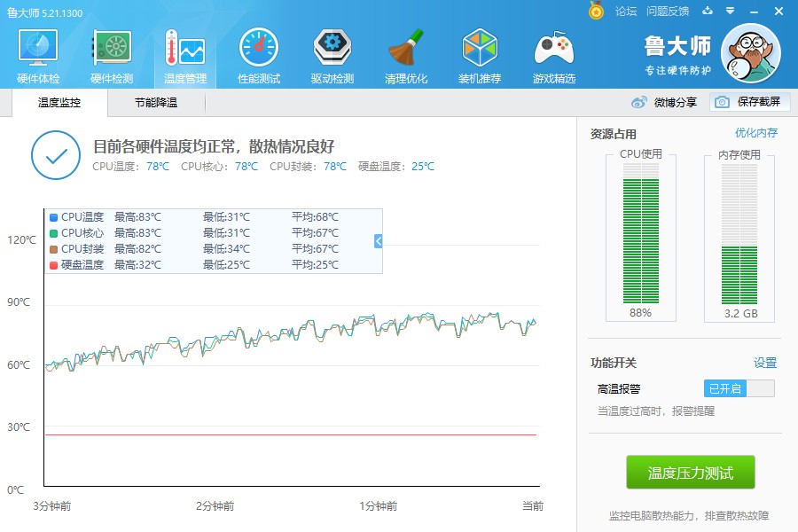
Task: Open the 硬件检测 hardware detection tool
Action: click(x=110, y=53)
